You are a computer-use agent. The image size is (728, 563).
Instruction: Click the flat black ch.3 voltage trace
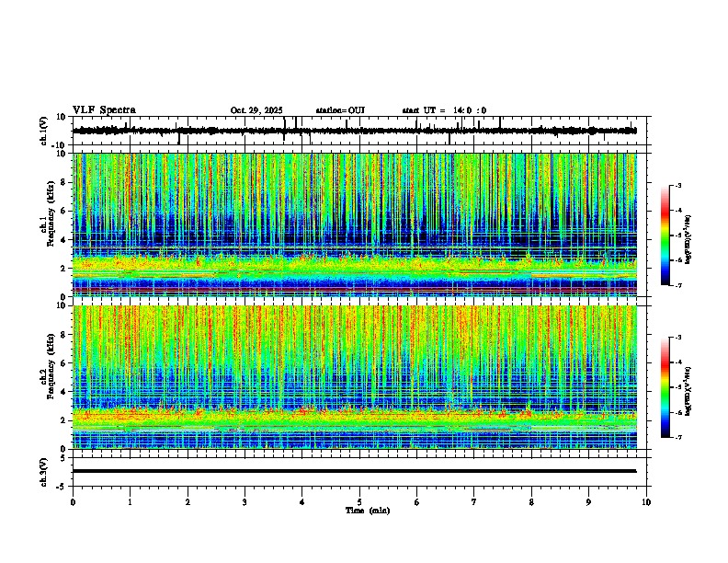[x=354, y=471]
